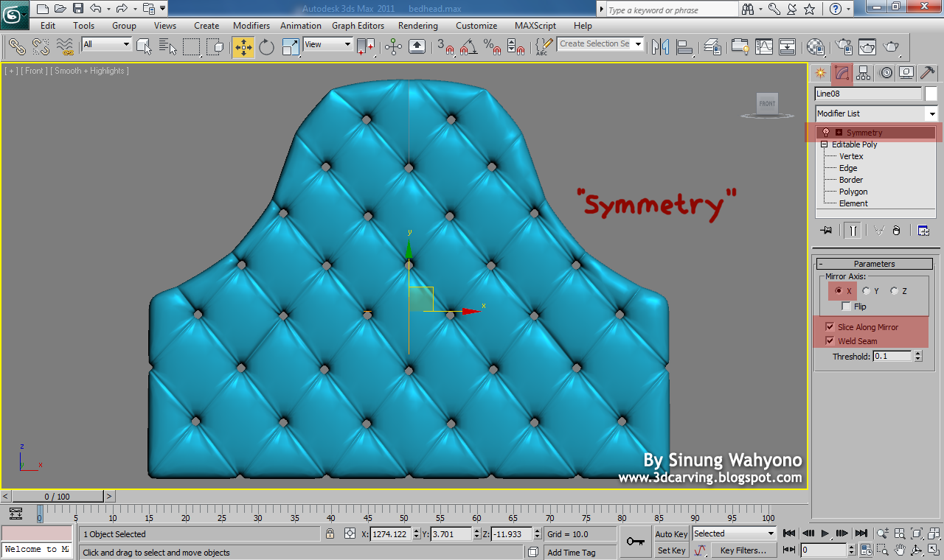Choose the Select Object arrow tool
The width and height of the screenshot is (944, 560).
click(x=144, y=47)
